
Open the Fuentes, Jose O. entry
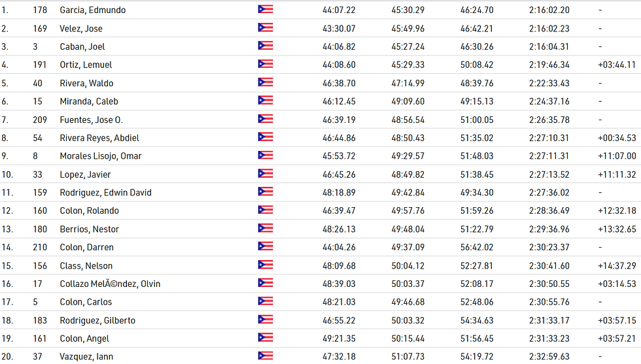91,120
